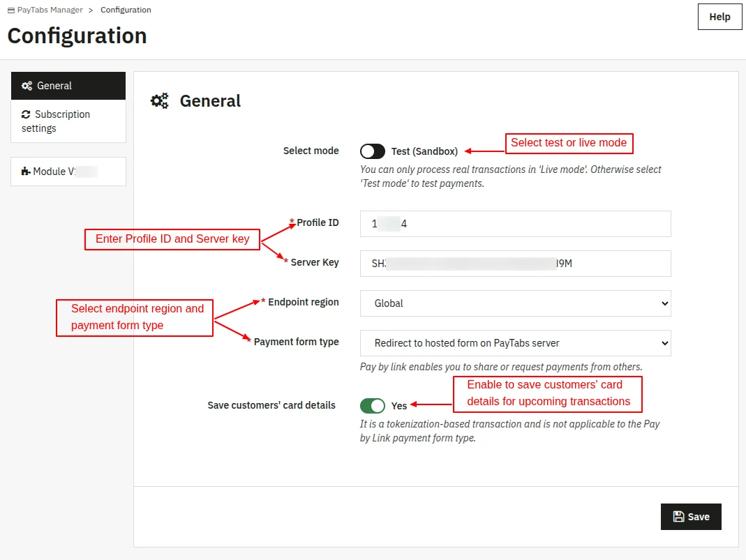Click the 'Pay by link enables you' hint
This screenshot has height=560, width=746.
tap(501, 367)
